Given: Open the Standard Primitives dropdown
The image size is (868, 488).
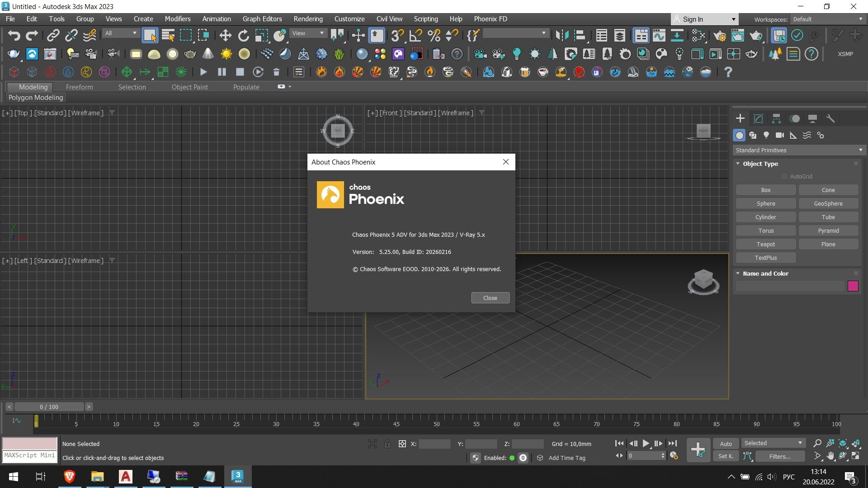Looking at the screenshot, I should tap(799, 150).
